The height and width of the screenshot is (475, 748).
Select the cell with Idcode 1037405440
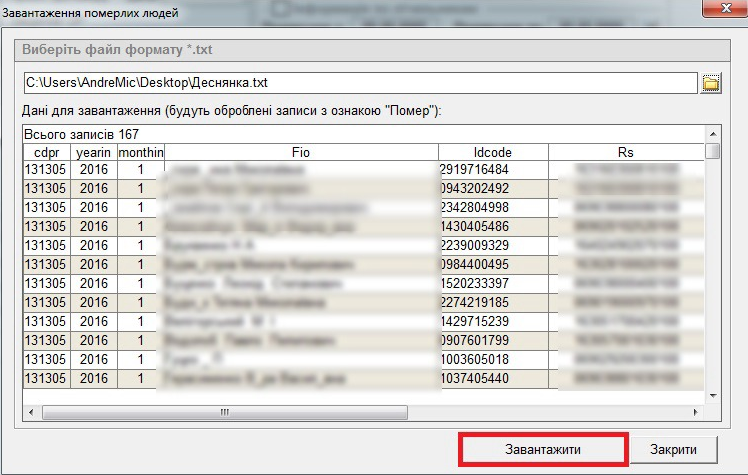point(493,378)
